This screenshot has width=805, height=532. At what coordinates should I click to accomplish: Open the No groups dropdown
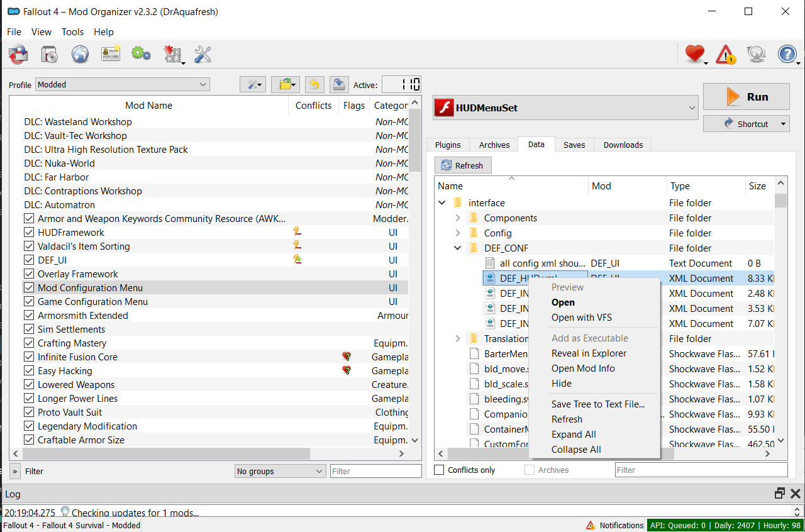pyautogui.click(x=280, y=471)
